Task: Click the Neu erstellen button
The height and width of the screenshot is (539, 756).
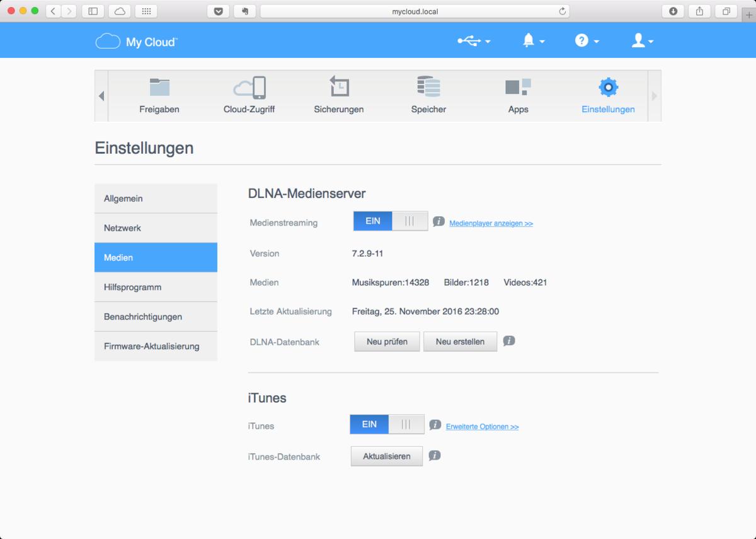Action: [460, 342]
